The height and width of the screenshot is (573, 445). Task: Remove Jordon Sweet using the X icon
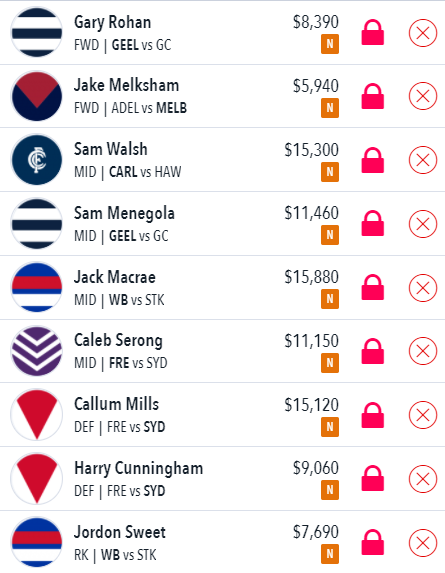point(423,543)
